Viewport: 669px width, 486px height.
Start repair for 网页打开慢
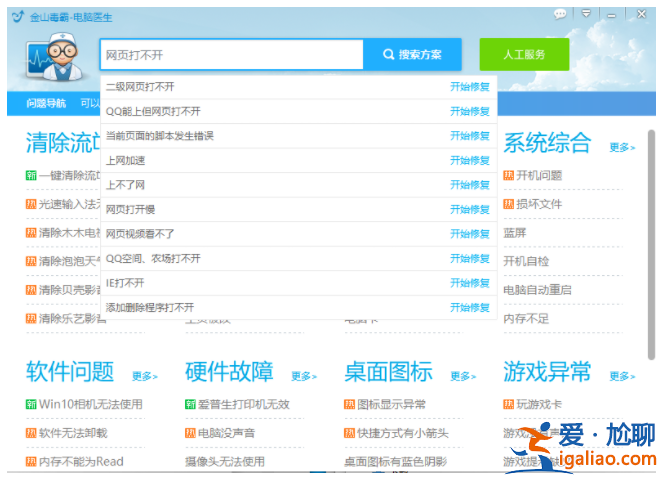pos(470,210)
